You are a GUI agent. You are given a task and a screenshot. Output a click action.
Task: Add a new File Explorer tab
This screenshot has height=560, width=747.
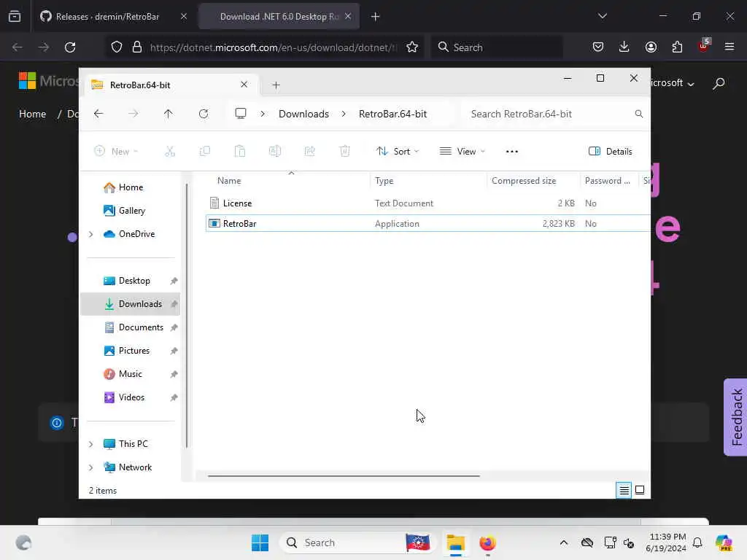(x=276, y=85)
